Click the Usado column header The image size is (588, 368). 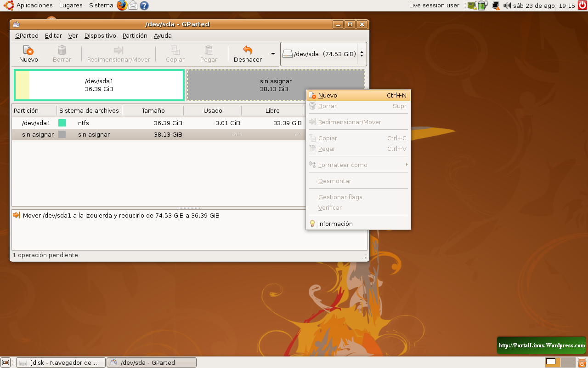click(213, 111)
